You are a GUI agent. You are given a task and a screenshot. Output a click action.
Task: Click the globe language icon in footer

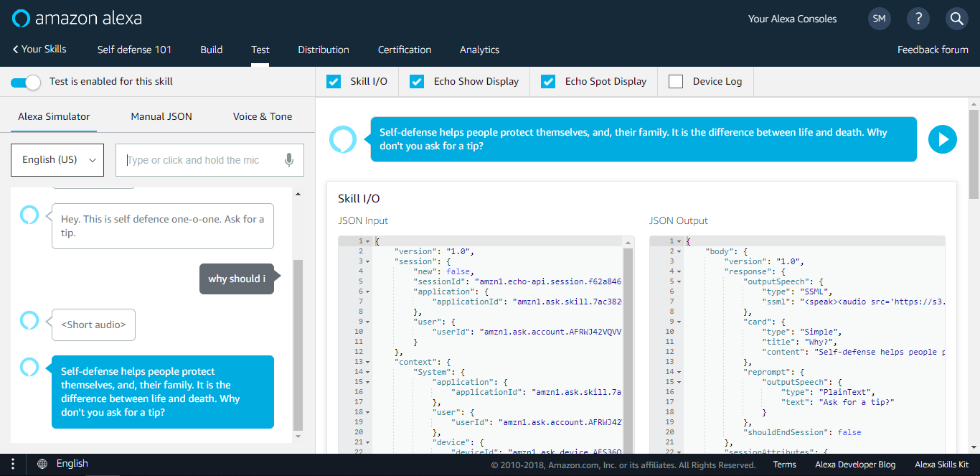tap(43, 464)
